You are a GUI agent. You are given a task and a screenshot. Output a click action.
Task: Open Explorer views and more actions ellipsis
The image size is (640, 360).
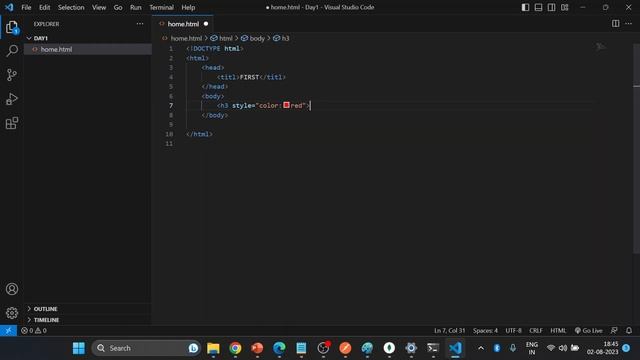point(140,24)
